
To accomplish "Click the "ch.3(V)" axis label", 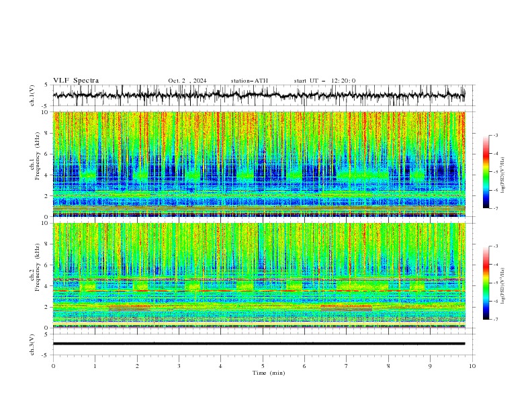I will 32,345.
